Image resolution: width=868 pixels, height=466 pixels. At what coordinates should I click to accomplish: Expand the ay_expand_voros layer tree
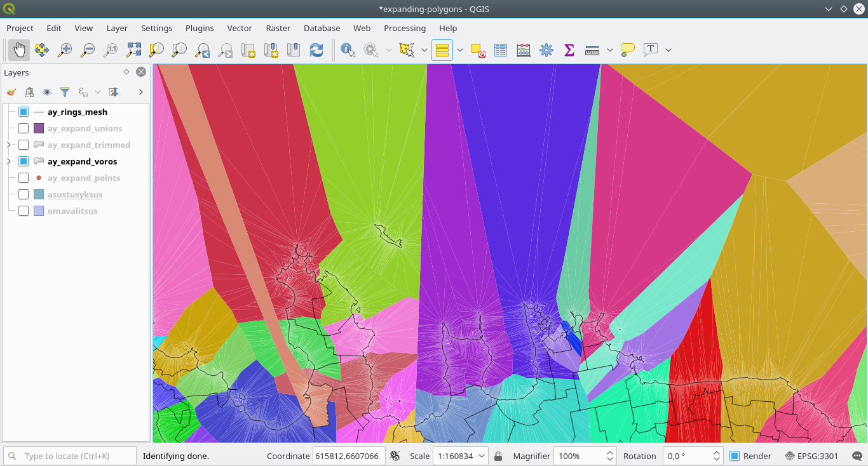pos(9,161)
